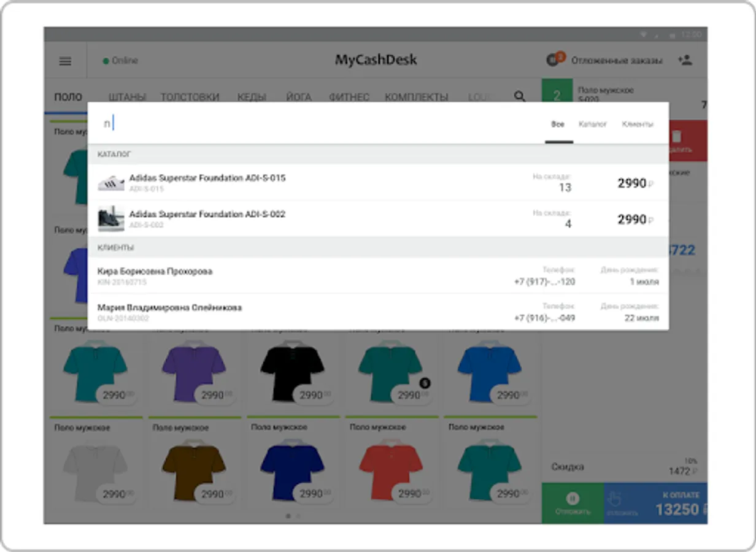Viewport: 756px width, 552px height.
Task: Switch to the КЕДЫ category tab
Action: point(252,97)
